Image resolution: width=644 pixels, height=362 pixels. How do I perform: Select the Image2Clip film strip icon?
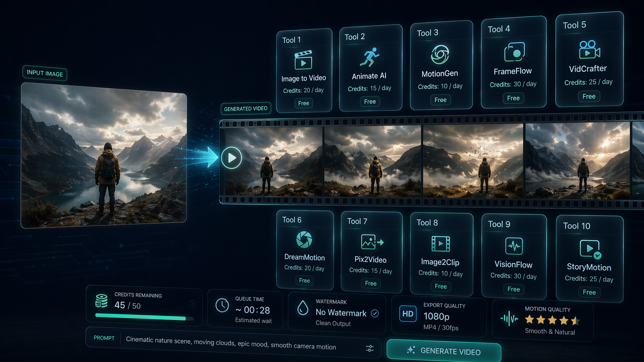(x=441, y=244)
